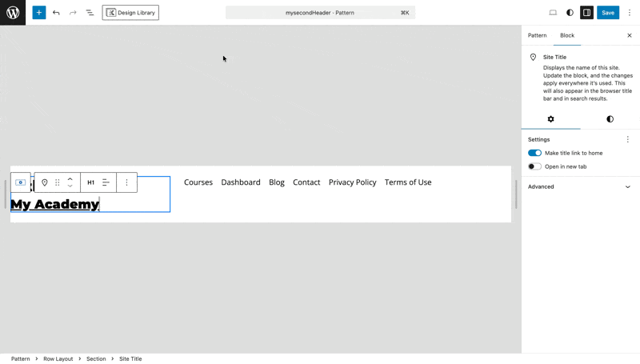Open the Design Library
Image resolution: width=640 pixels, height=364 pixels.
(130, 13)
